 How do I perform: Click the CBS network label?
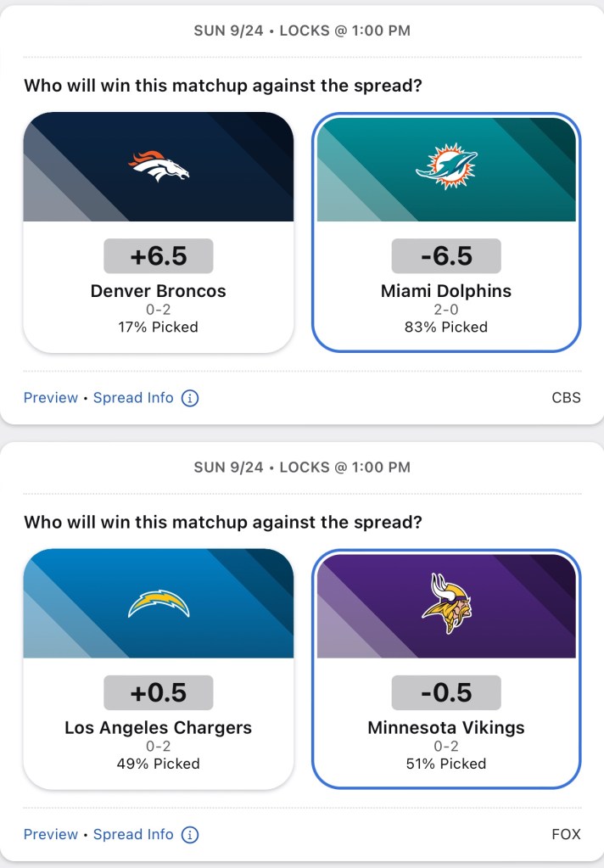pyautogui.click(x=566, y=398)
